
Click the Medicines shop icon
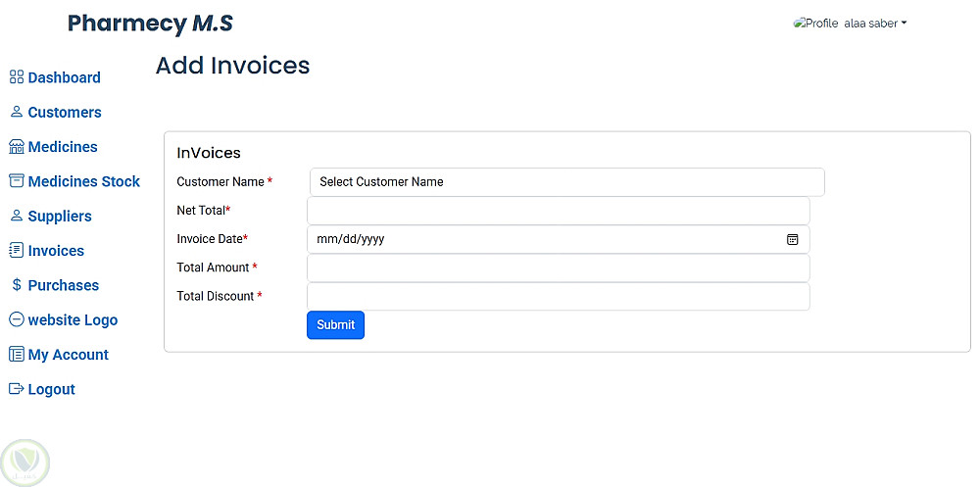coord(16,147)
